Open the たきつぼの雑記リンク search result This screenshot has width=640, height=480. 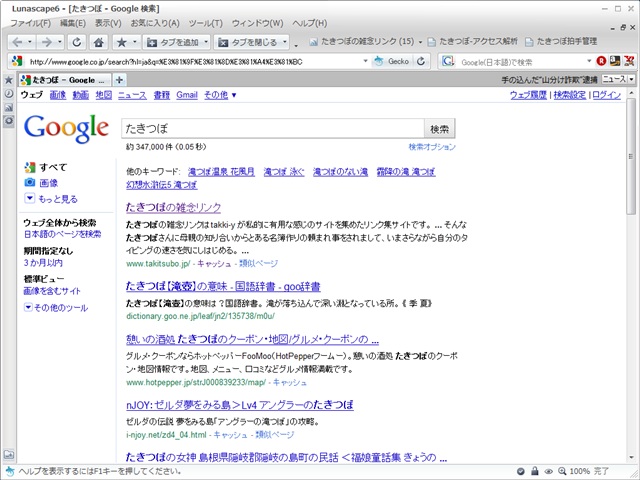[x=173, y=207]
